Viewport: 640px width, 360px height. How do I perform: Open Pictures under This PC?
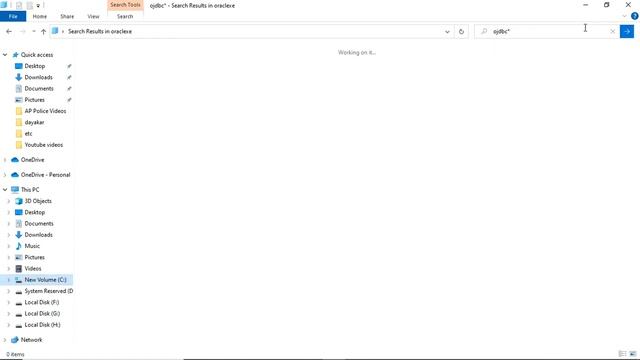click(x=34, y=258)
